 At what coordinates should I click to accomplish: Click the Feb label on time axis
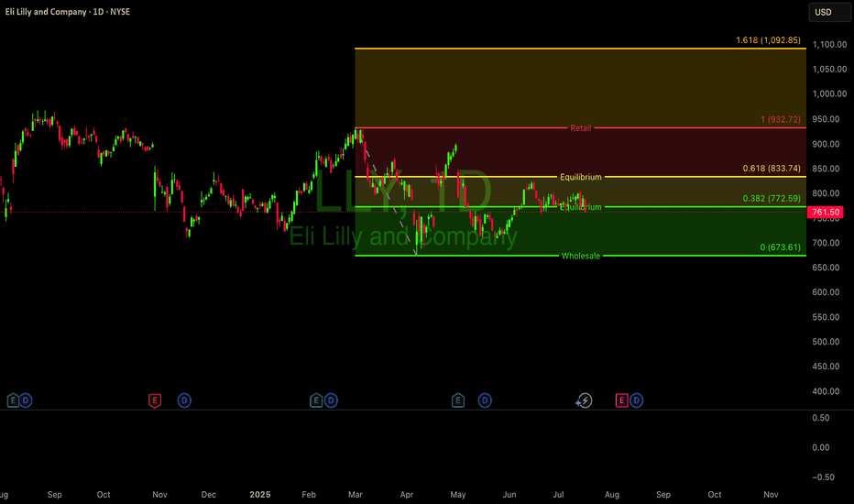tap(309, 495)
